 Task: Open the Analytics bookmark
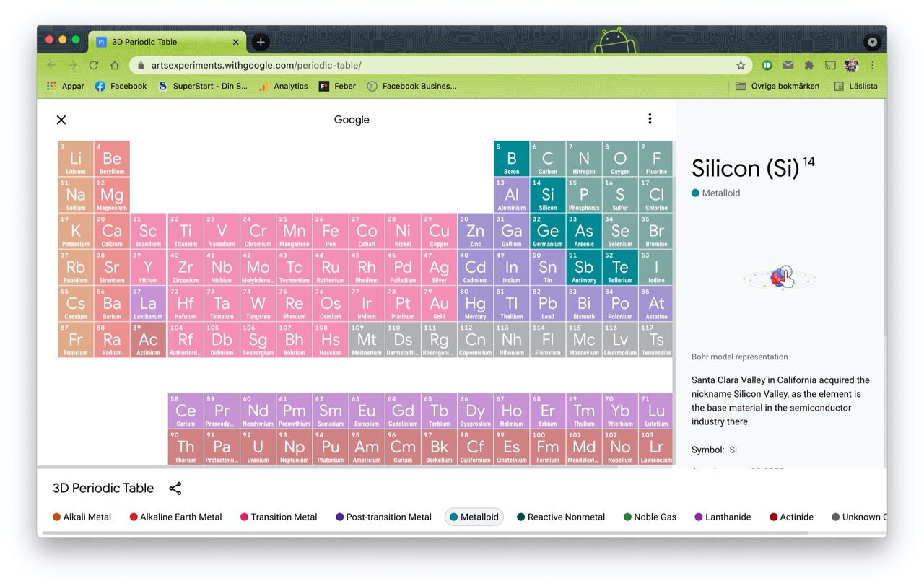(x=284, y=86)
